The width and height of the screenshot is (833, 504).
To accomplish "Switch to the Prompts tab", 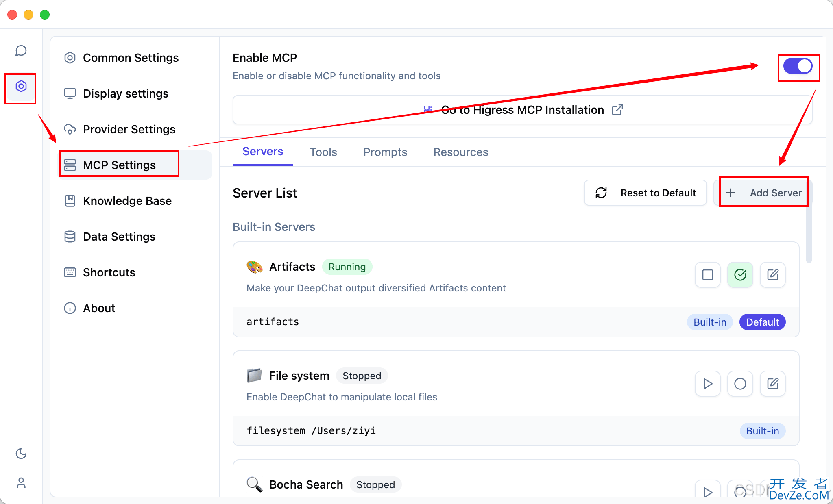I will [x=385, y=152].
